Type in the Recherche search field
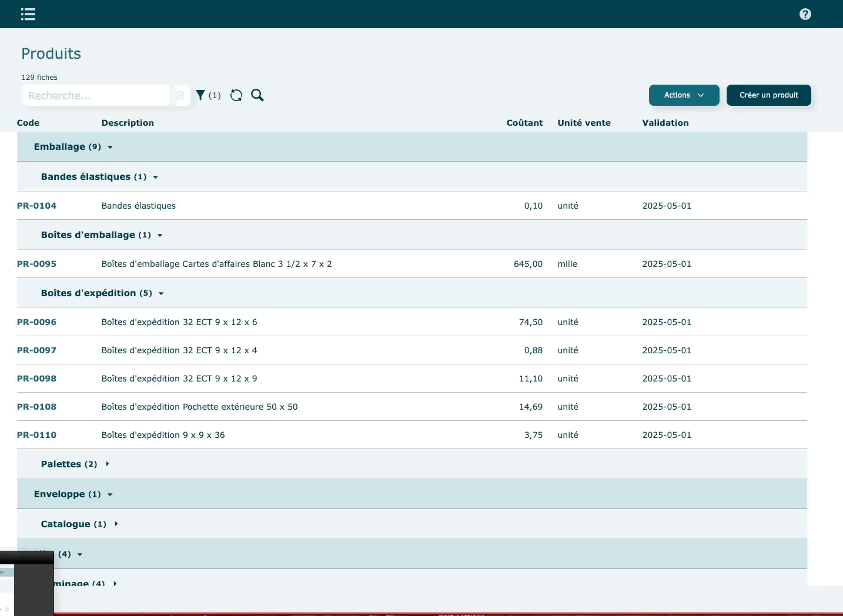Viewport: 843px width, 616px height. 95,95
